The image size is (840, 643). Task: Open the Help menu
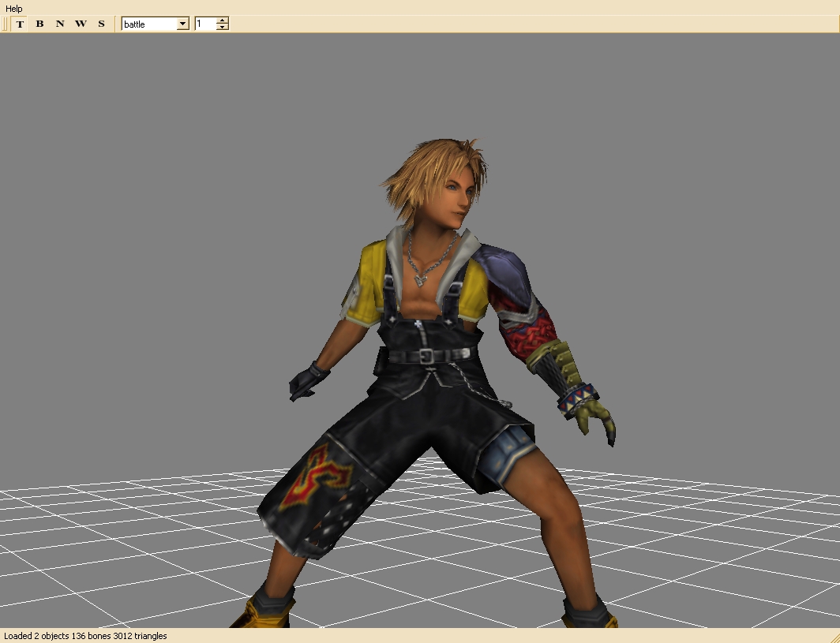pyautogui.click(x=14, y=9)
